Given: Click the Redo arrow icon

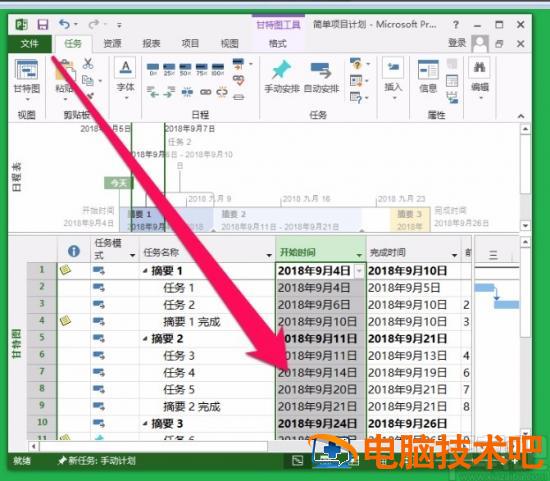Looking at the screenshot, I should coord(94,24).
